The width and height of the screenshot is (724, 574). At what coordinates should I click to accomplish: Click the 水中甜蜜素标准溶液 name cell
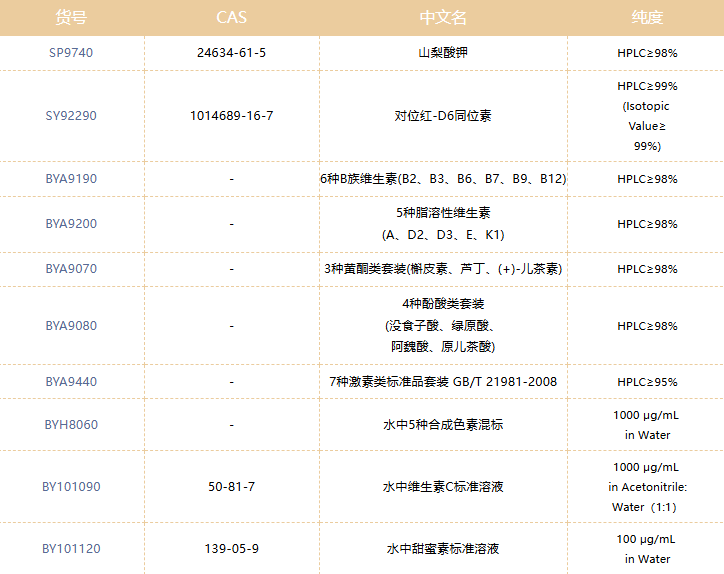[x=443, y=549]
